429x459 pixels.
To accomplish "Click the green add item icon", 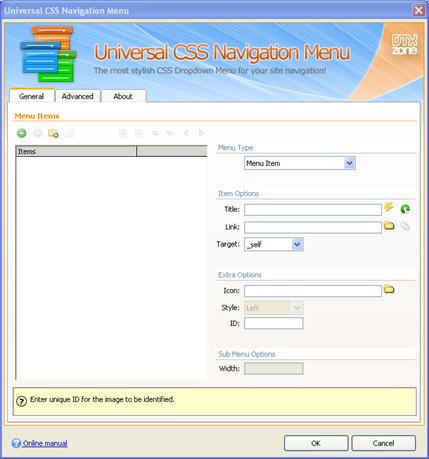I will (x=22, y=133).
